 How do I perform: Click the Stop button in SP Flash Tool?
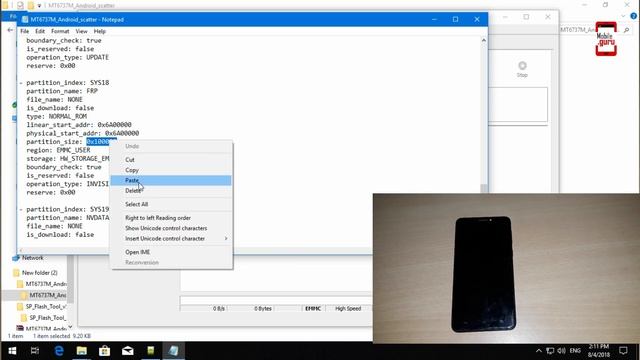[522, 69]
